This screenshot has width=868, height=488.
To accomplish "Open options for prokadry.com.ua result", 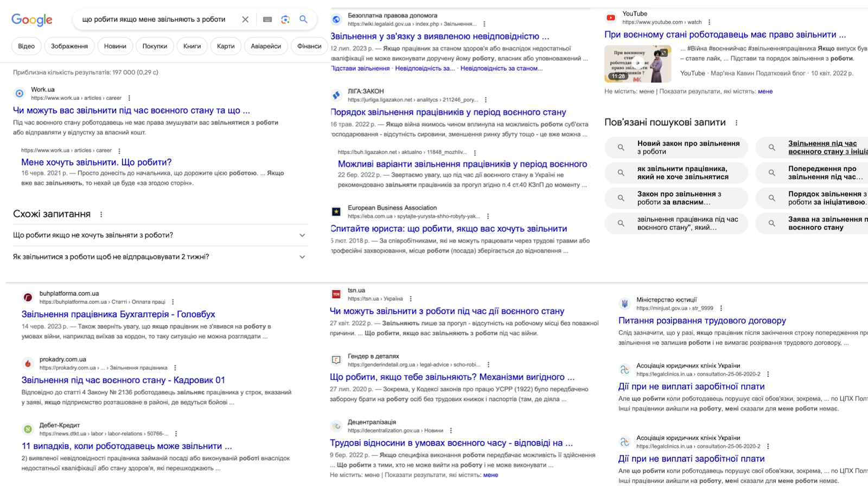I will (x=175, y=368).
